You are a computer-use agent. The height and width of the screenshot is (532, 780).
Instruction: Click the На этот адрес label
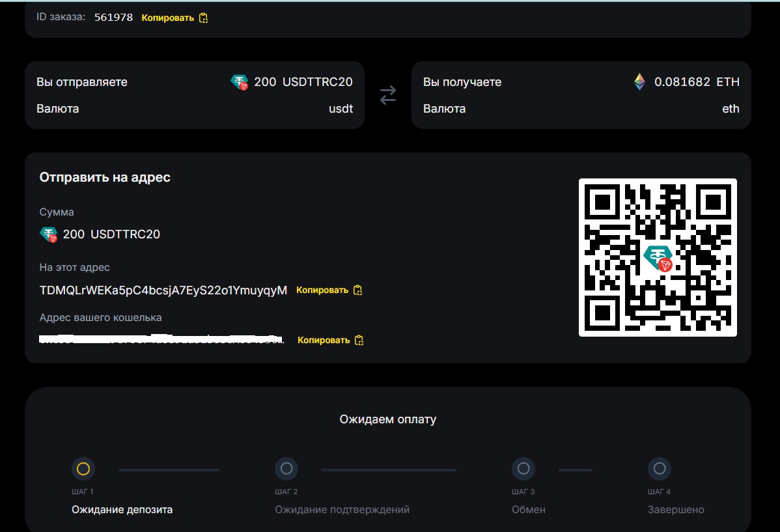click(x=75, y=267)
